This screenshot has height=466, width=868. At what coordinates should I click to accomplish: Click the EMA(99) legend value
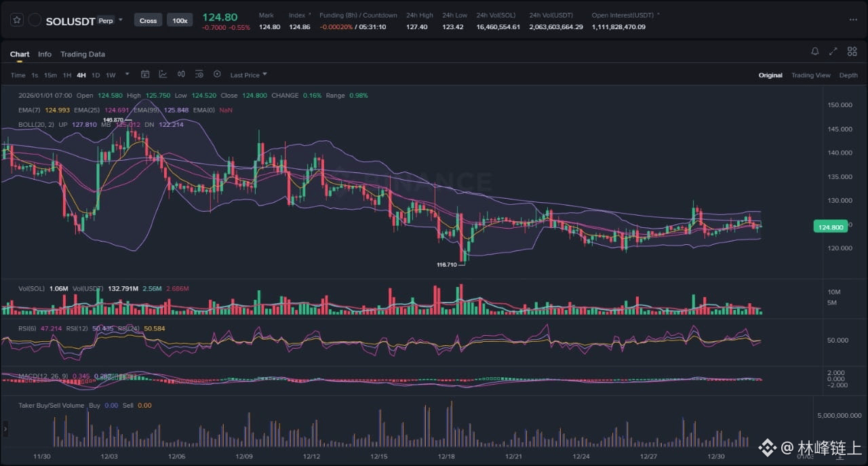click(177, 110)
